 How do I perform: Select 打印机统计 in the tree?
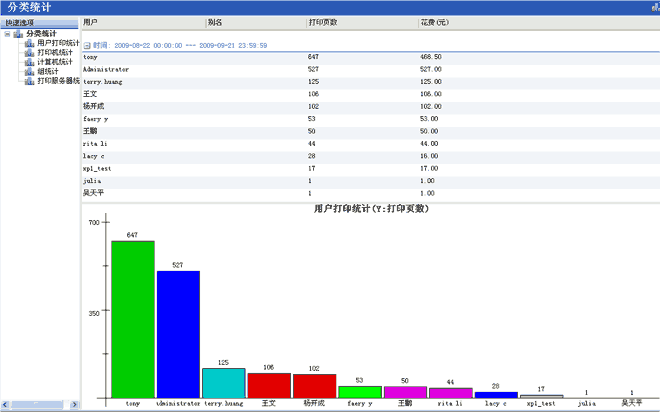pyautogui.click(x=55, y=53)
